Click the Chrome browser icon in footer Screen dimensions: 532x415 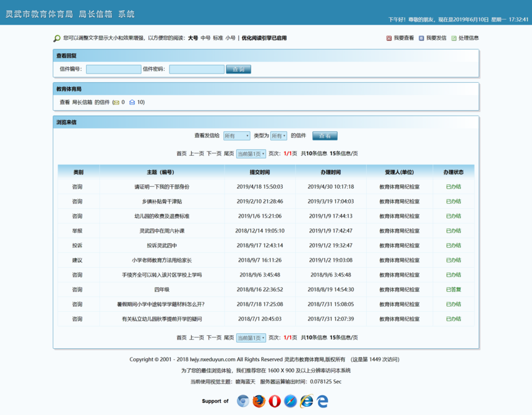tap(243, 401)
